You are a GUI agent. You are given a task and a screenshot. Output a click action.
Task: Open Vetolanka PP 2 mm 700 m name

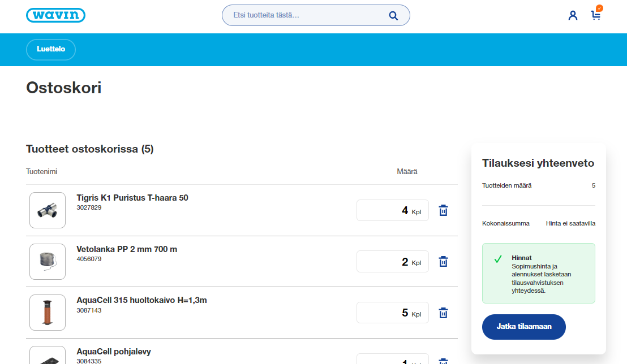[127, 249]
